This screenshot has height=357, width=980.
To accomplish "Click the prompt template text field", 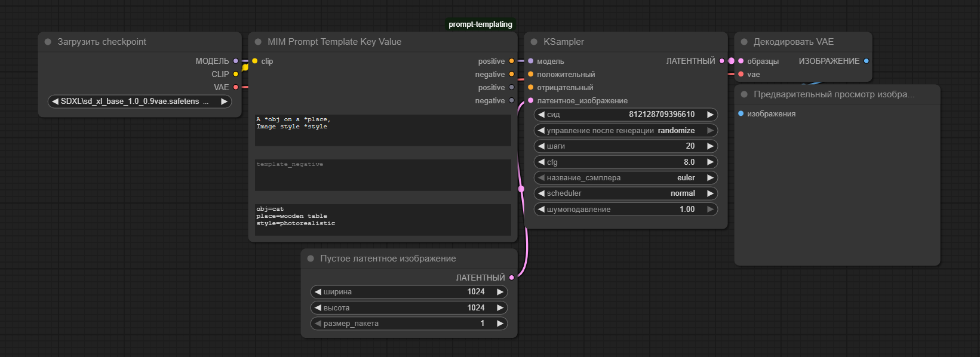I will point(383,130).
